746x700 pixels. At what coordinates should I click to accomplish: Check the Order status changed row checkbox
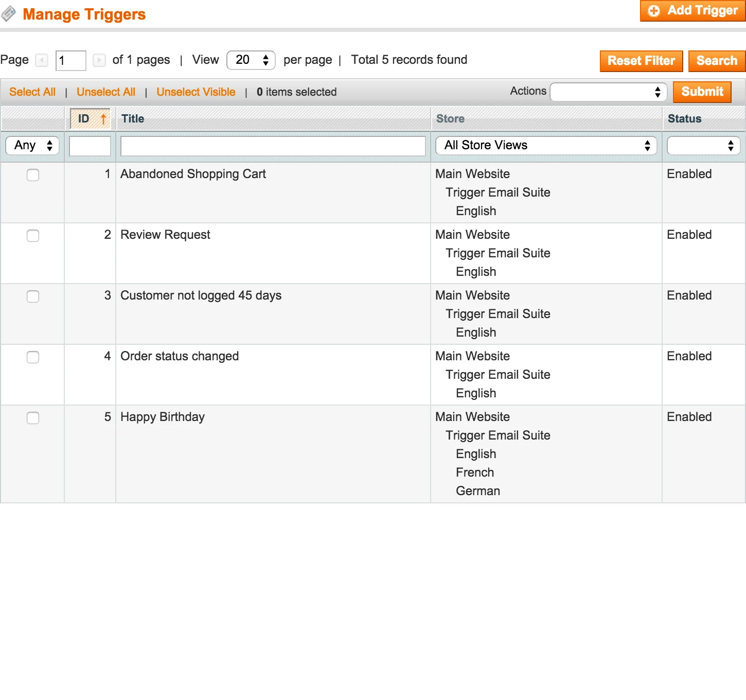pyautogui.click(x=32, y=357)
